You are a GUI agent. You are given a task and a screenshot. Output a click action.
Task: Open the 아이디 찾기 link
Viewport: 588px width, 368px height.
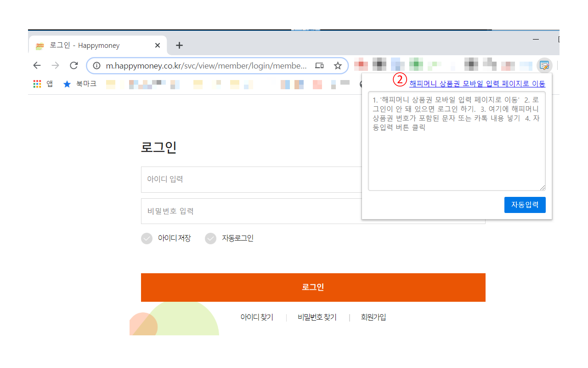click(x=257, y=317)
